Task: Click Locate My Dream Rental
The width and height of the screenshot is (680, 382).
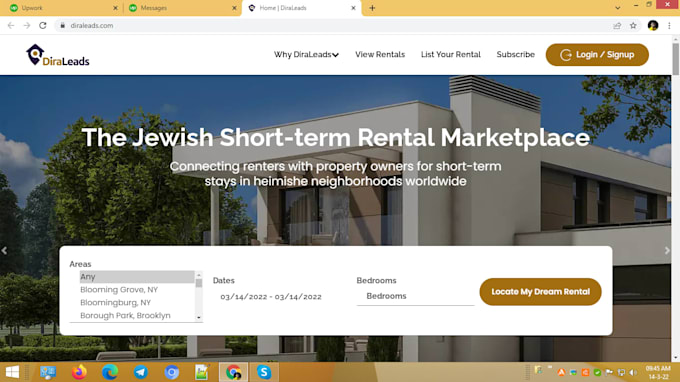Action: [x=540, y=292]
